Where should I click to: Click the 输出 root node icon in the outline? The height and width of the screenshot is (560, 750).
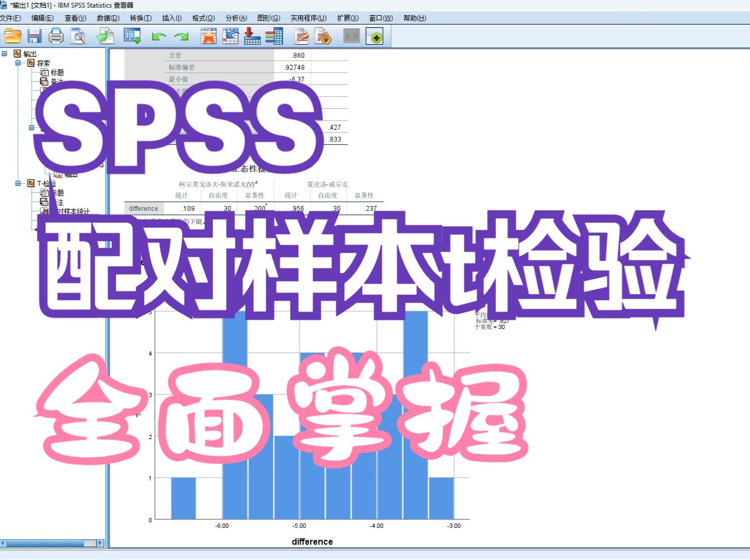pyautogui.click(x=17, y=54)
